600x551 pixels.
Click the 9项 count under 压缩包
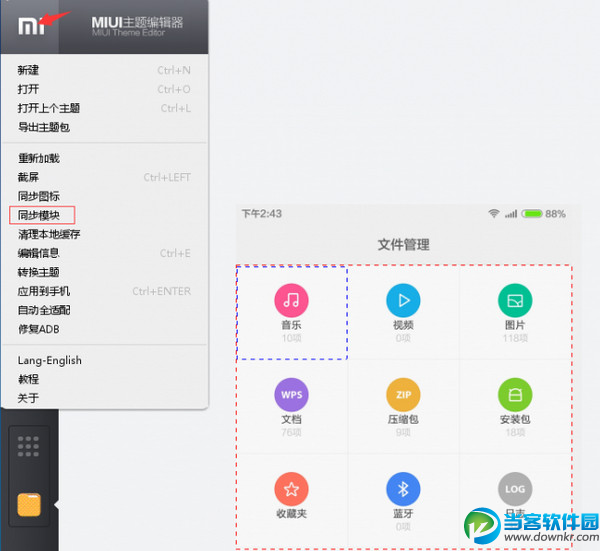coord(403,432)
